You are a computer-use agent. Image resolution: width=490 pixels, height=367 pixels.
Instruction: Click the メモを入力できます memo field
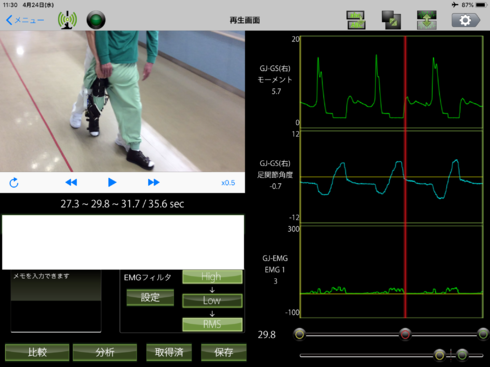coord(56,301)
